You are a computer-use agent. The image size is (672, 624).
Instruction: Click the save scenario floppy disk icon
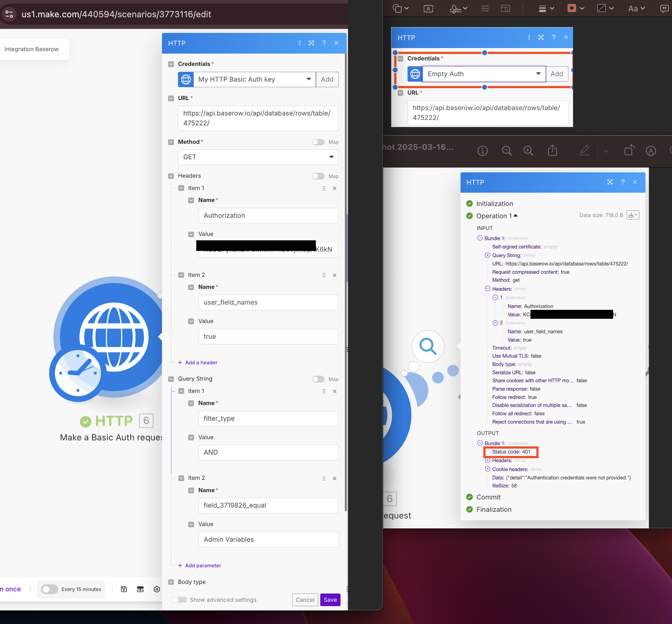pos(124,589)
